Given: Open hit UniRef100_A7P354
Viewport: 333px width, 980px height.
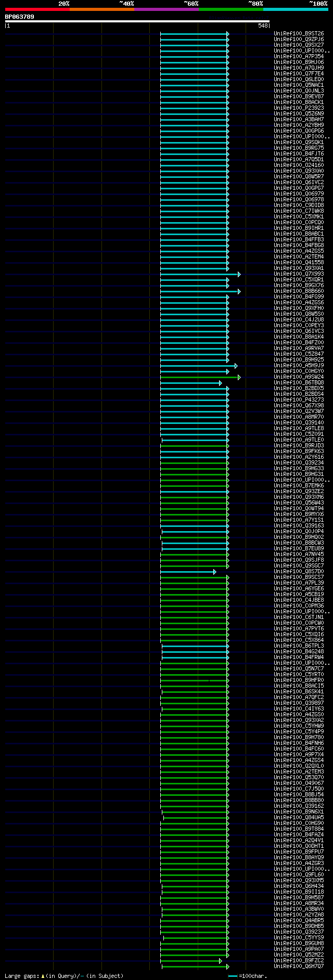Looking at the screenshot, I should [x=299, y=57].
